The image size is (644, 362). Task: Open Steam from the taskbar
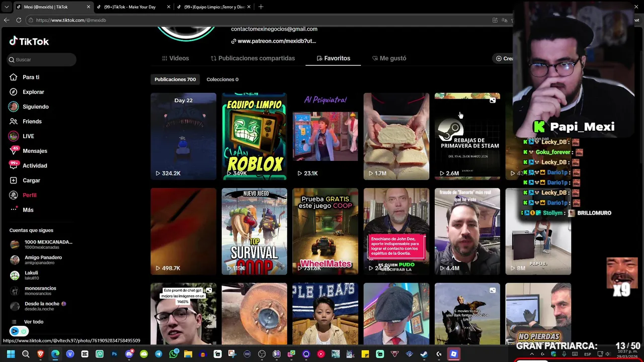[424, 354]
